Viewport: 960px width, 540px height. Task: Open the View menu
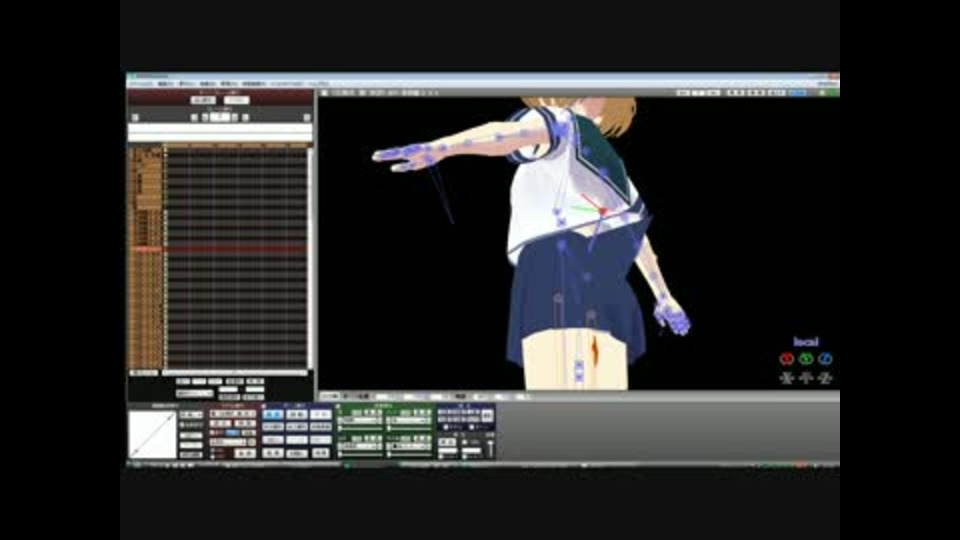(x=187, y=84)
